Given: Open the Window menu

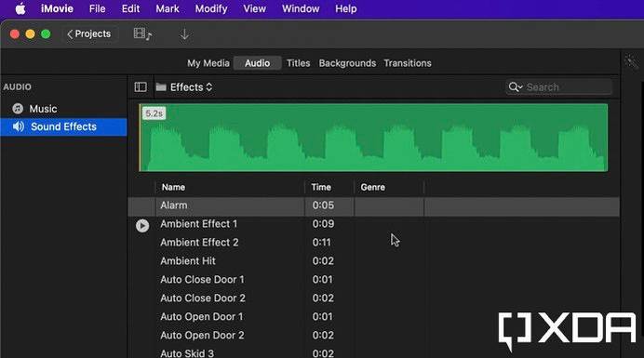Looking at the screenshot, I should [301, 8].
